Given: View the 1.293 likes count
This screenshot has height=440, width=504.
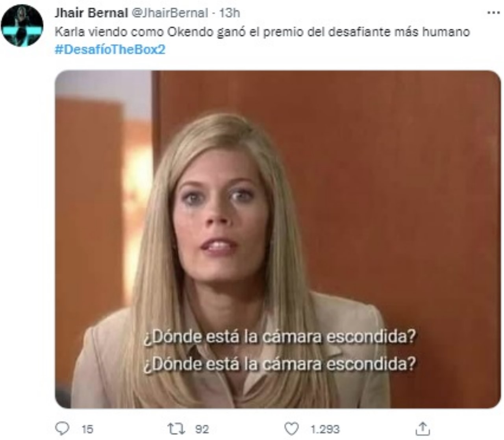Looking at the screenshot, I should click(325, 429).
